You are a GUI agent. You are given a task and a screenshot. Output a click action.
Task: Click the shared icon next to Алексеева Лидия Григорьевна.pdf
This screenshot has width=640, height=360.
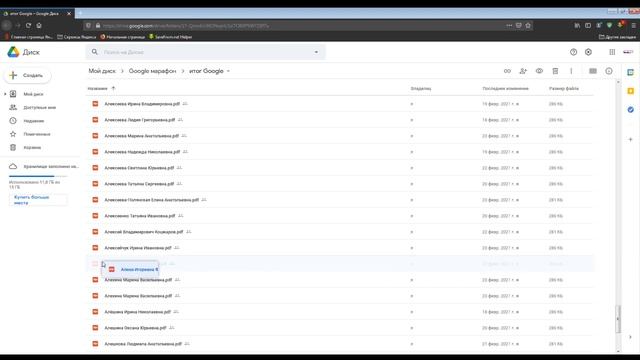point(180,120)
